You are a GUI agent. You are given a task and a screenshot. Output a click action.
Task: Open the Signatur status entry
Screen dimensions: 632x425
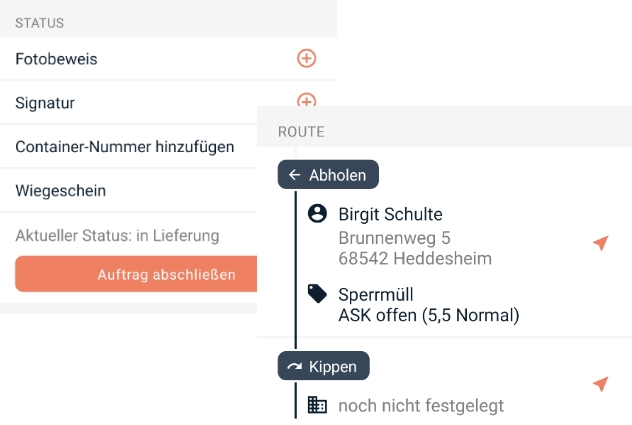coord(45,103)
